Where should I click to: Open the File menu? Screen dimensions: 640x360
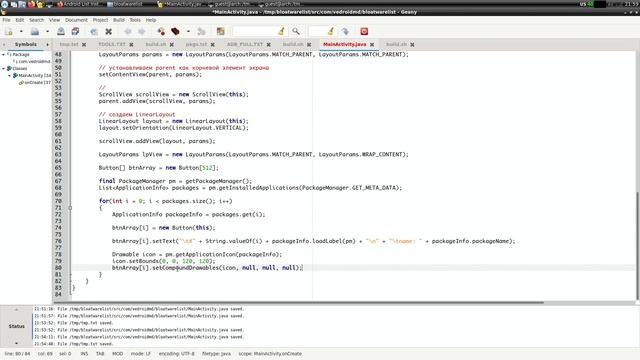(7, 20)
